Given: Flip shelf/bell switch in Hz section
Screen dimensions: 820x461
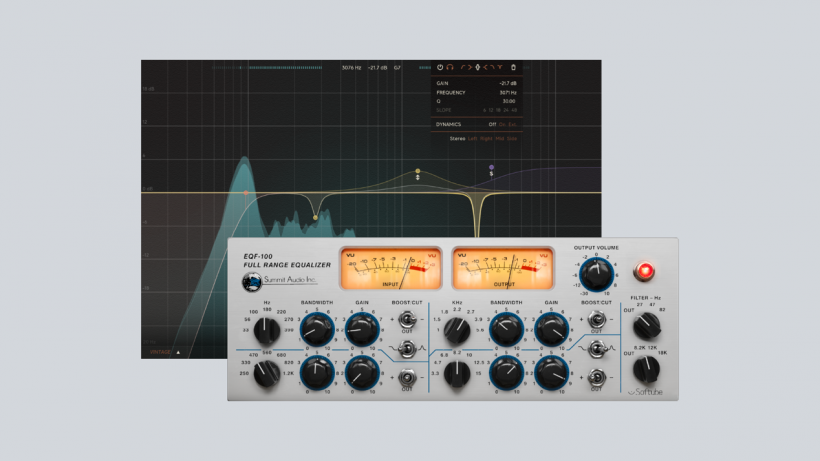Looking at the screenshot, I should 407,348.
